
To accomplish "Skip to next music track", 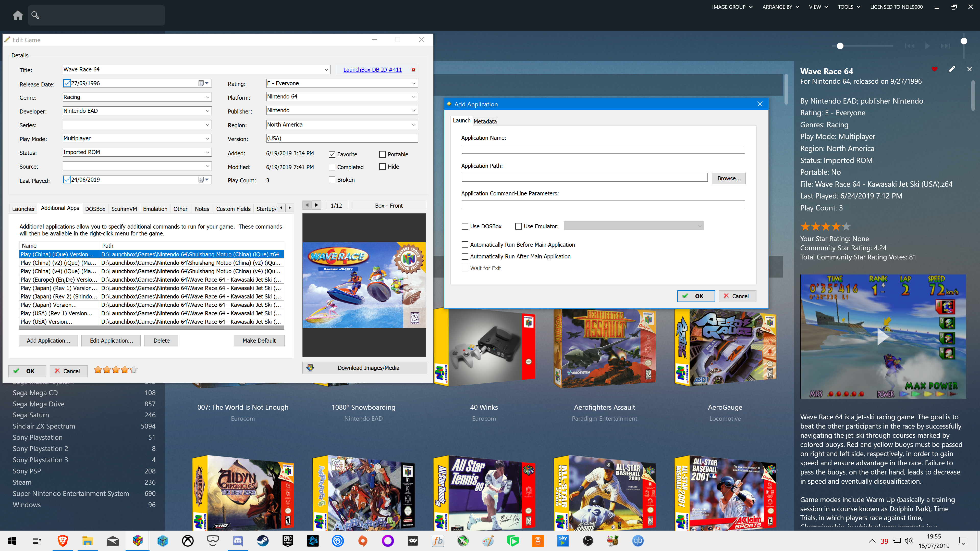I will pyautogui.click(x=945, y=46).
